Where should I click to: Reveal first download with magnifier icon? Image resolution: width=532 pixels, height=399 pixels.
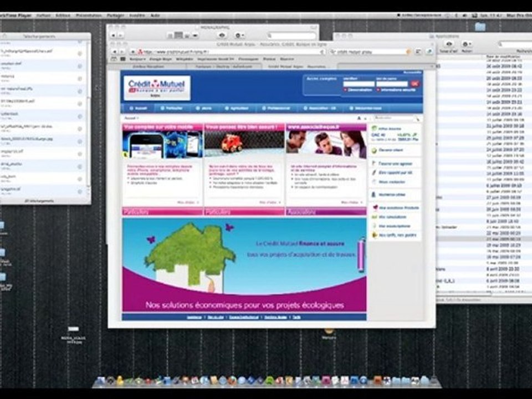(x=80, y=54)
